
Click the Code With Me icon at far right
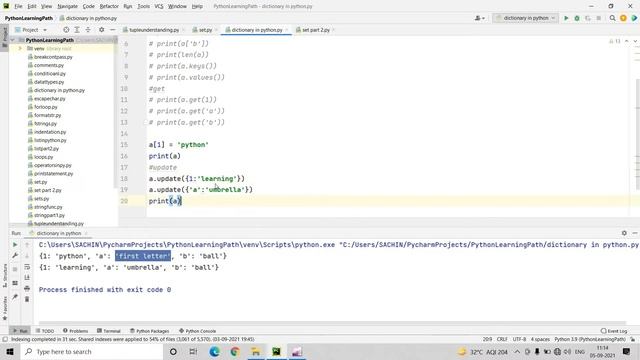click(x=634, y=18)
